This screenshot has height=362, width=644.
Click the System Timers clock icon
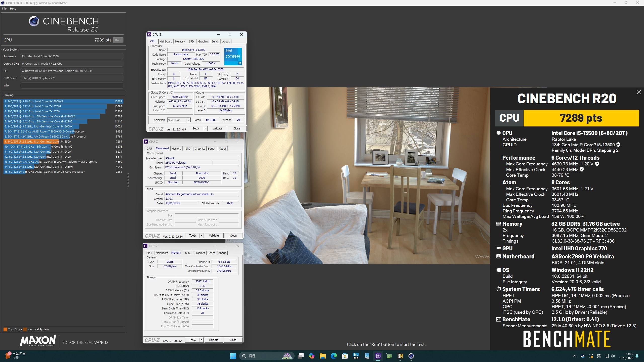pos(498,289)
